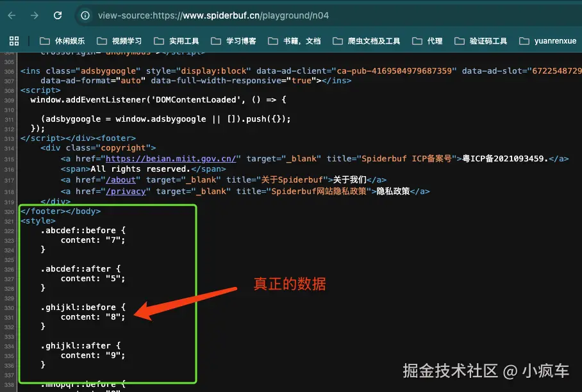582x392 pixels.
Task: Open the apps grid icon in bookmarks bar
Action: point(14,41)
